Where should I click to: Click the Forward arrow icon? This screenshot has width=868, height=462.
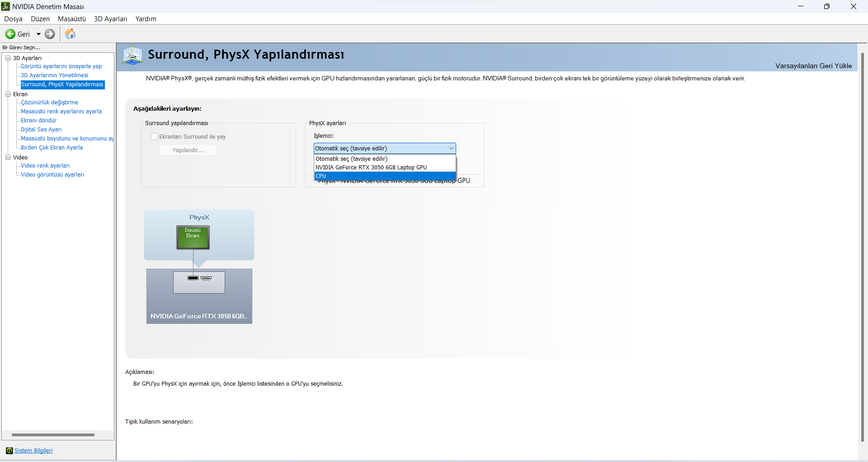50,34
